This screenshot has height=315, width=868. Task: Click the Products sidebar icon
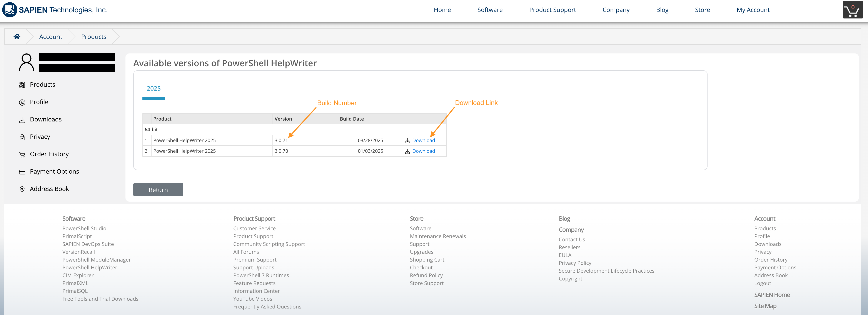tap(22, 85)
